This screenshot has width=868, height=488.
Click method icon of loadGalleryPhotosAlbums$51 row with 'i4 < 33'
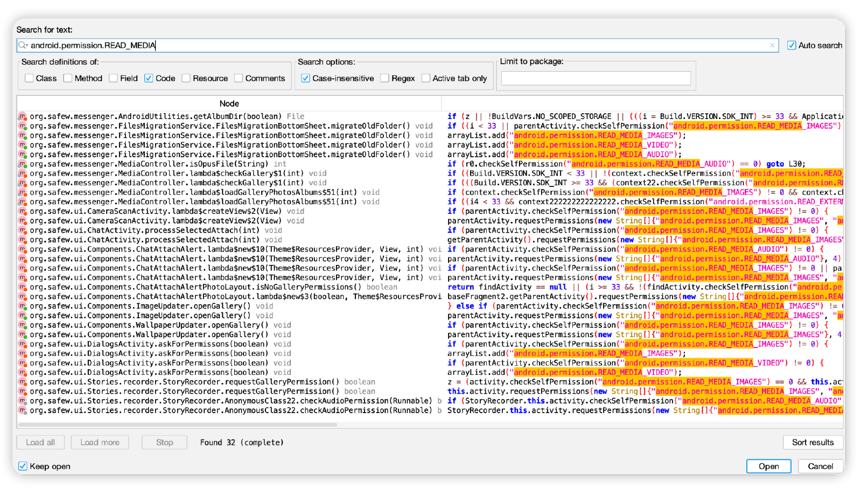coord(23,202)
